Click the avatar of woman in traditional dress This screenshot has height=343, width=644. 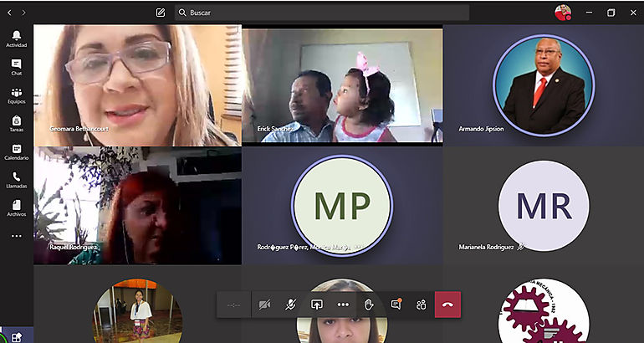[x=138, y=311]
